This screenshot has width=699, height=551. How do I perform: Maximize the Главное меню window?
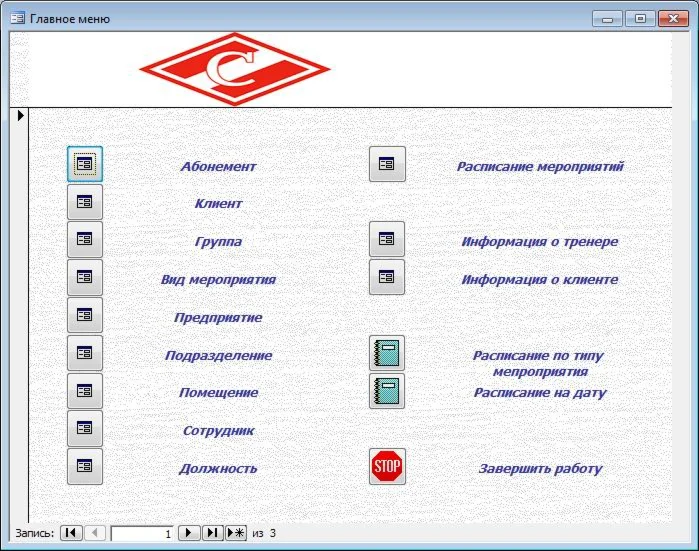point(640,19)
